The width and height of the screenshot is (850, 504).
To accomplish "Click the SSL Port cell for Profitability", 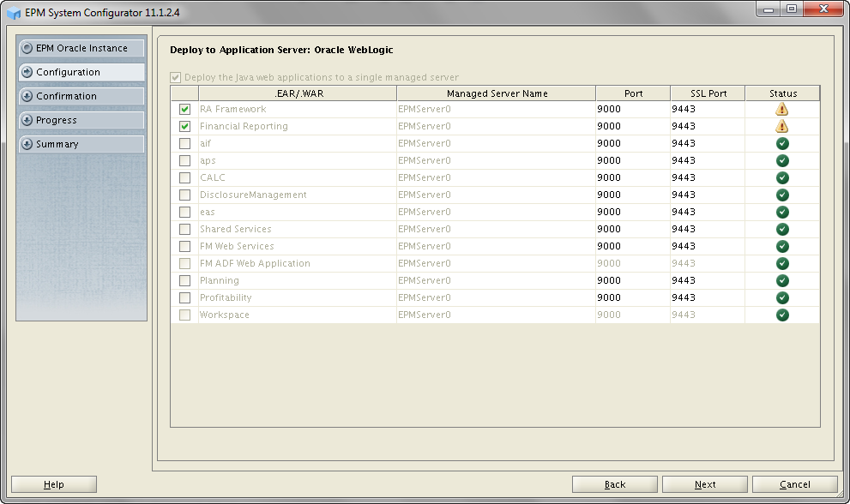I will 708,298.
